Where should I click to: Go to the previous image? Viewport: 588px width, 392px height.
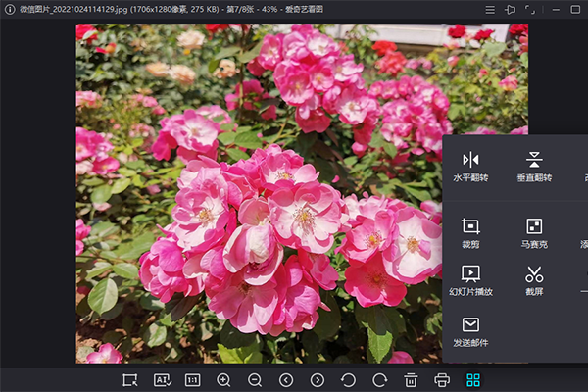point(286,379)
